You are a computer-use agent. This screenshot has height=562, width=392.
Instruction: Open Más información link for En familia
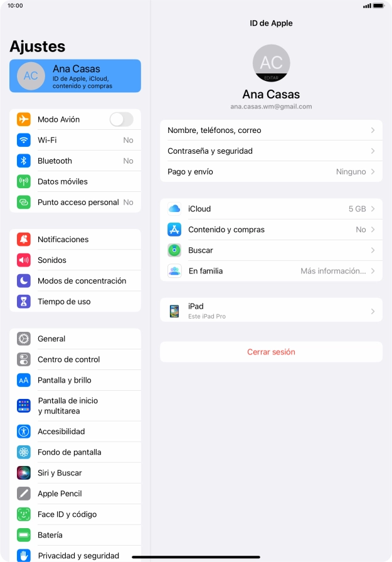pos(333,271)
